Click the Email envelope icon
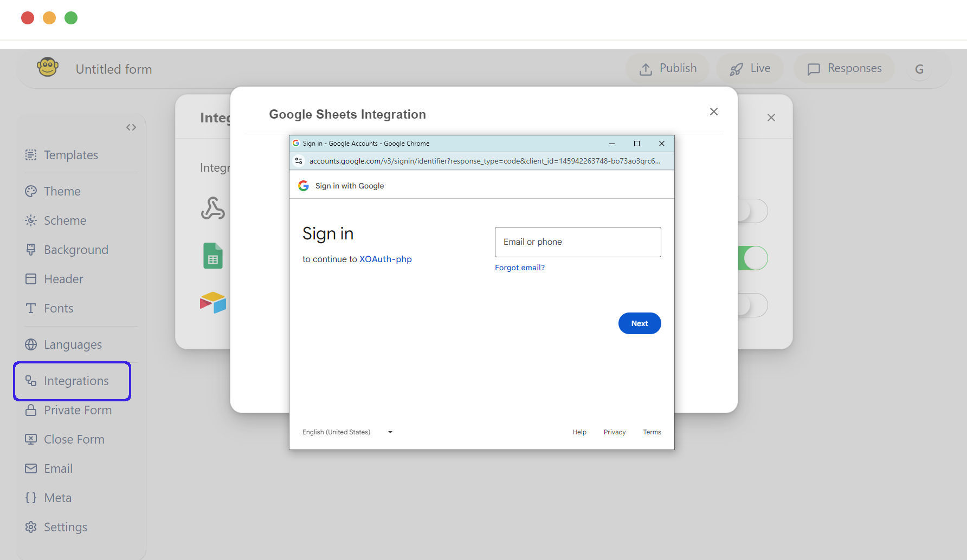This screenshot has width=967, height=560. (31, 468)
